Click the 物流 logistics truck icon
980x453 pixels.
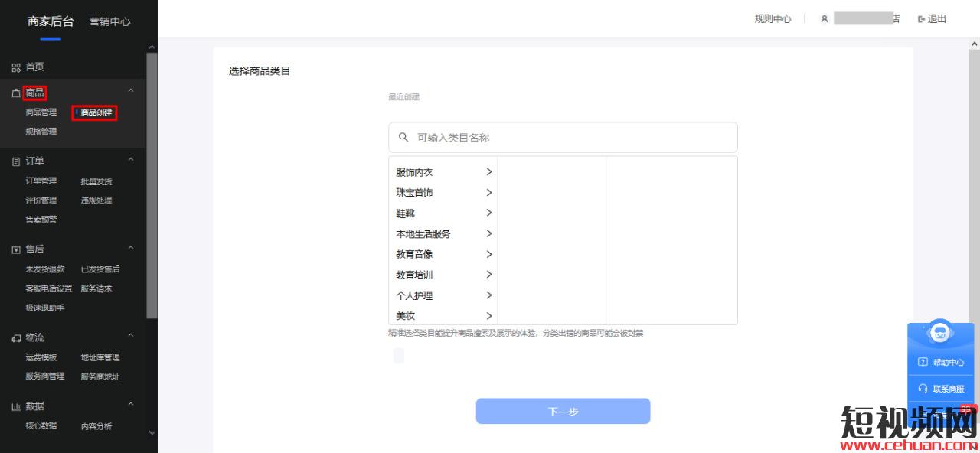16,337
